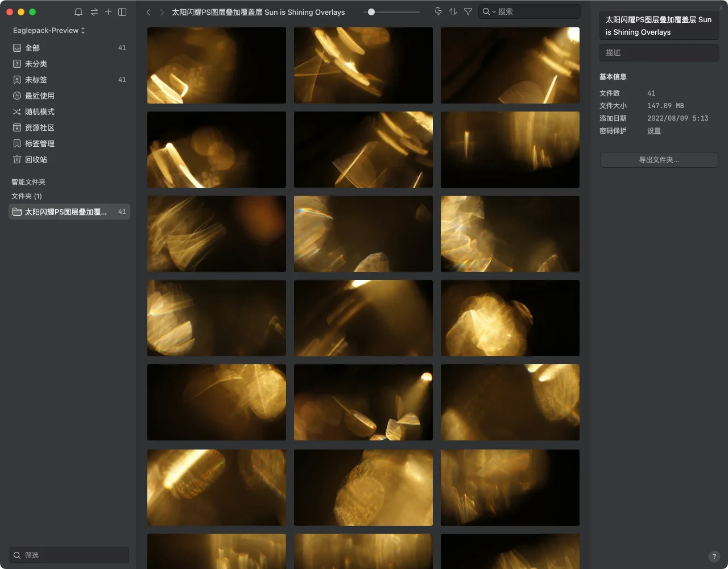Open 回收站 trash

coord(69,159)
